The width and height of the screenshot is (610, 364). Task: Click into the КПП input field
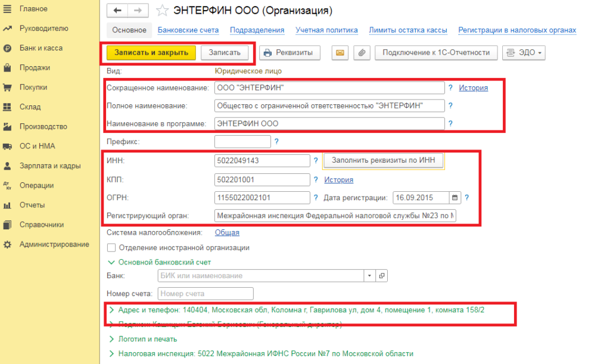click(262, 180)
